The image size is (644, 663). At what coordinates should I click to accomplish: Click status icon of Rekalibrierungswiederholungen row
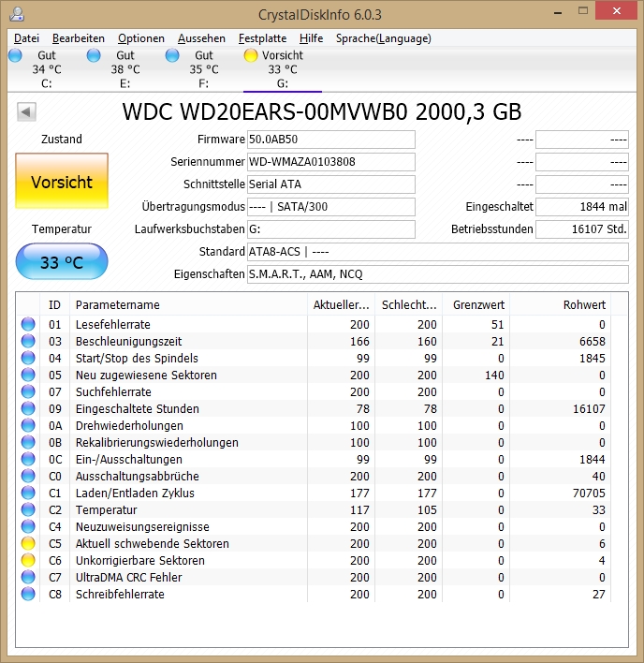[x=28, y=442]
